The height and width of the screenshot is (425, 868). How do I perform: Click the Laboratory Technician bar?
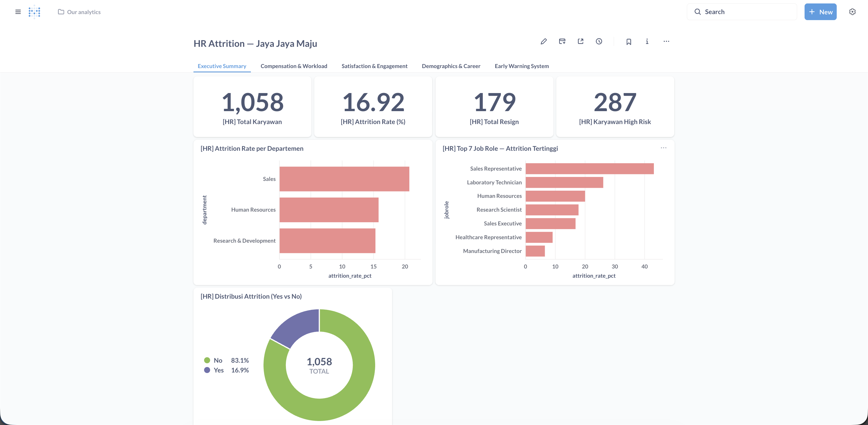(564, 182)
